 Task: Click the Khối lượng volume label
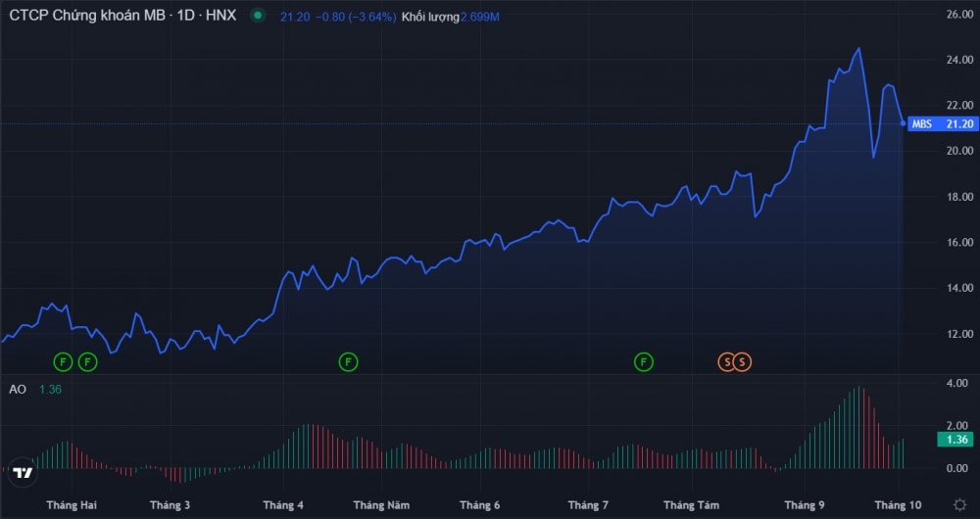coord(430,18)
